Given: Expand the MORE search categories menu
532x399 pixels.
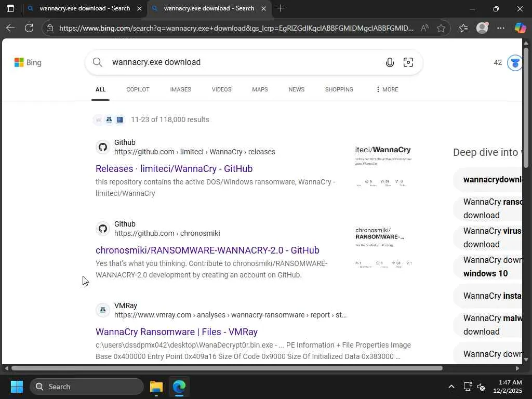Looking at the screenshot, I should (x=387, y=89).
